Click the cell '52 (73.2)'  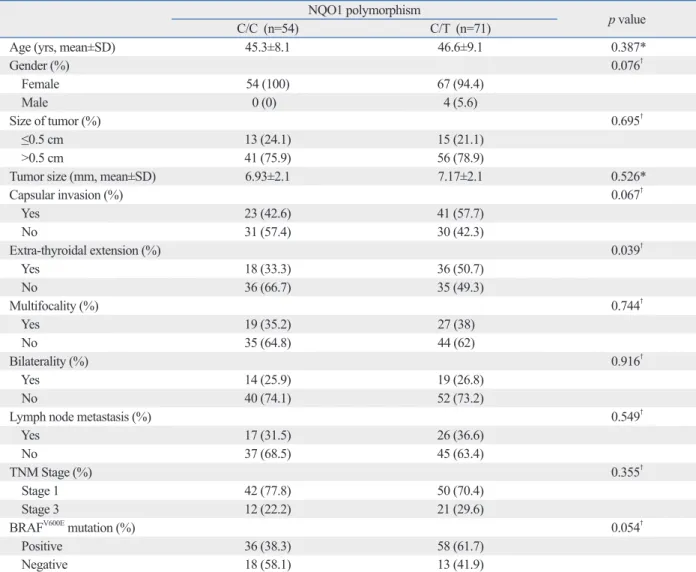(x=460, y=398)
